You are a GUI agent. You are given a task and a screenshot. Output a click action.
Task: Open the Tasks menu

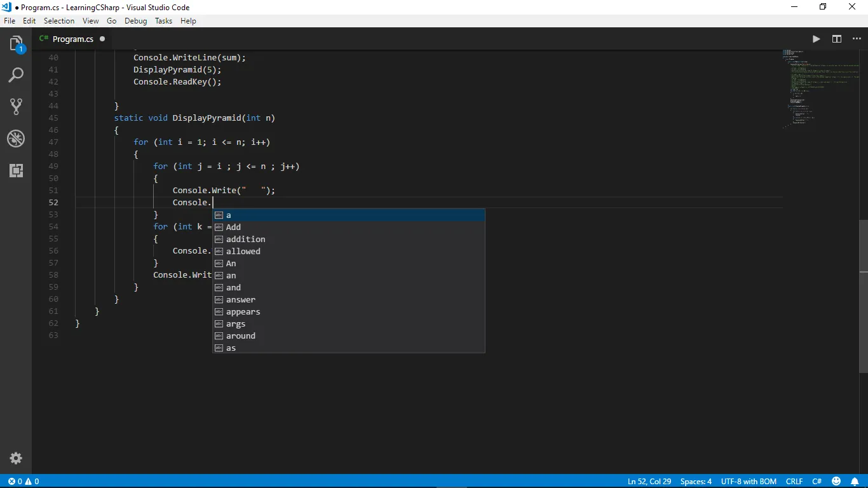(x=163, y=21)
